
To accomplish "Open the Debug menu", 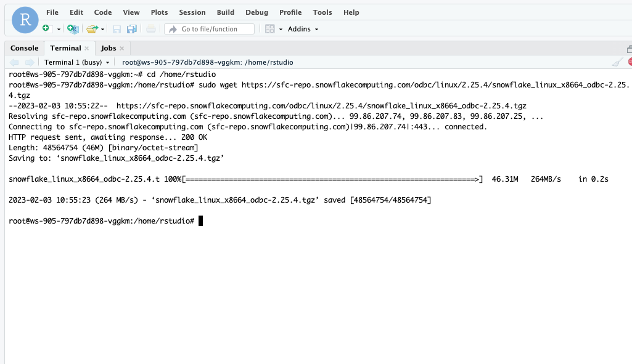I will point(256,12).
